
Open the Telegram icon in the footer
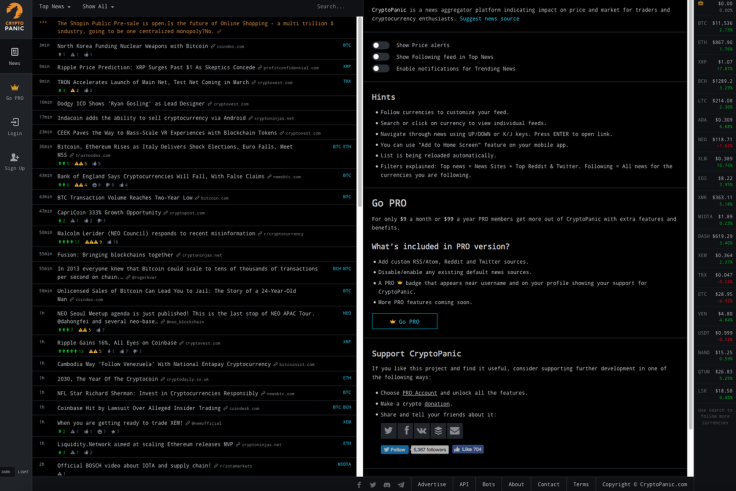(401, 484)
